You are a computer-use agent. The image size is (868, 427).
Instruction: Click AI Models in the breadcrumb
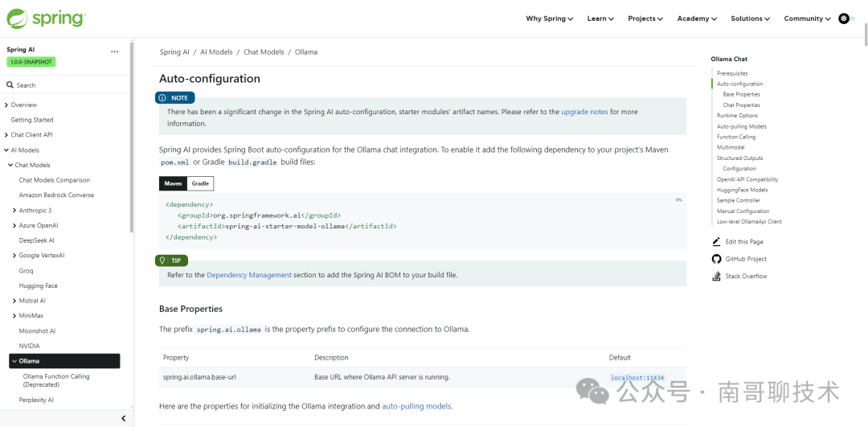pyautogui.click(x=216, y=52)
